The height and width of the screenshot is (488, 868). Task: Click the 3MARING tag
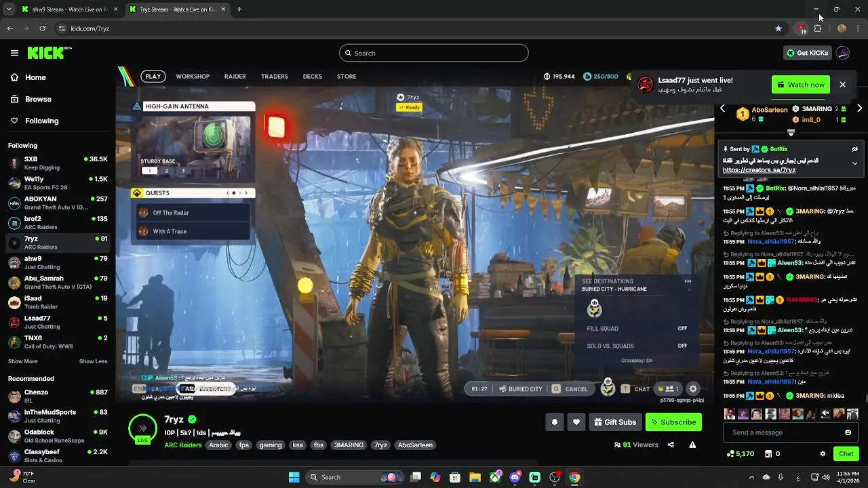(349, 445)
